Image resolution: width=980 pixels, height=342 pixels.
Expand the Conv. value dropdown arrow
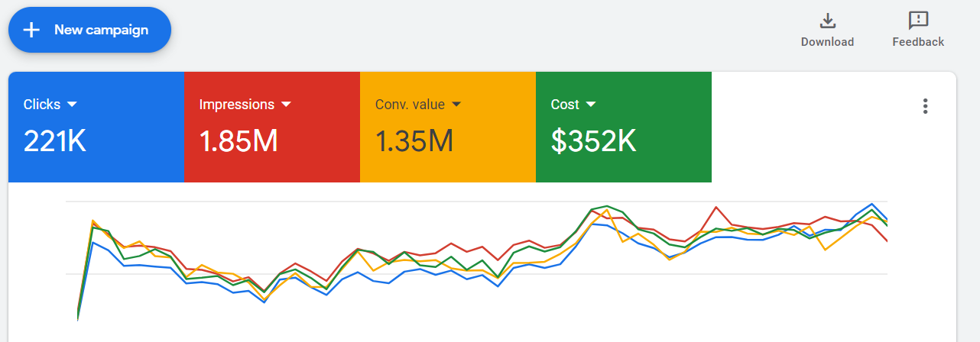(456, 105)
